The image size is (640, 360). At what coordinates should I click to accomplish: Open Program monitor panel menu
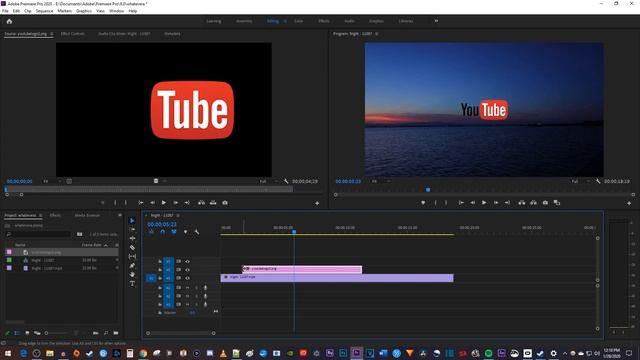(376, 34)
